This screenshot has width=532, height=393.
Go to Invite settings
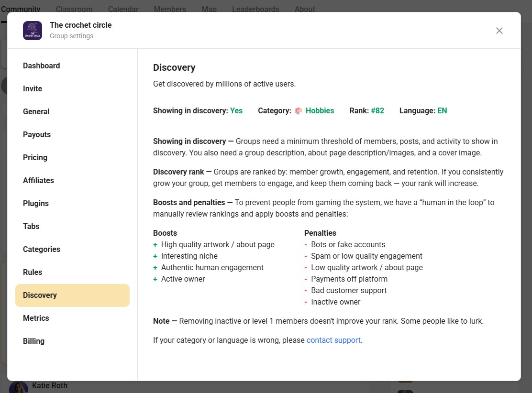(x=33, y=89)
